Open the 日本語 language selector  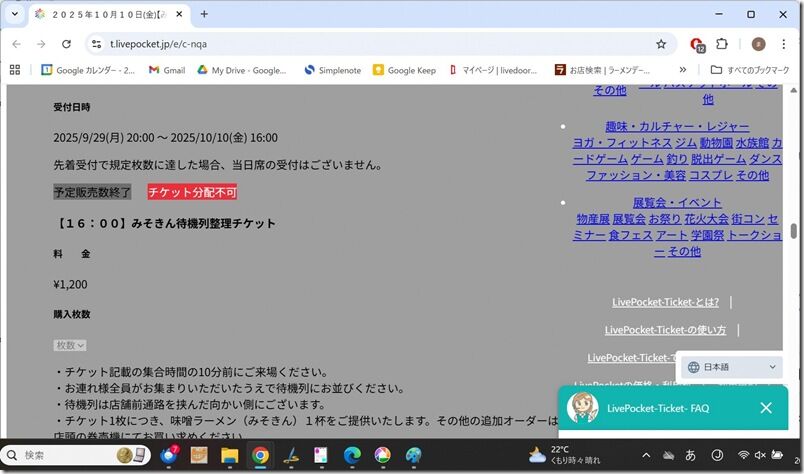732,367
